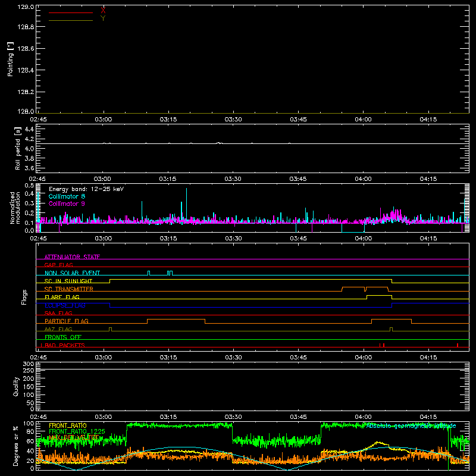Click 03:00 under the Flags panel
The width and height of the screenshot is (476, 476).
103,358
